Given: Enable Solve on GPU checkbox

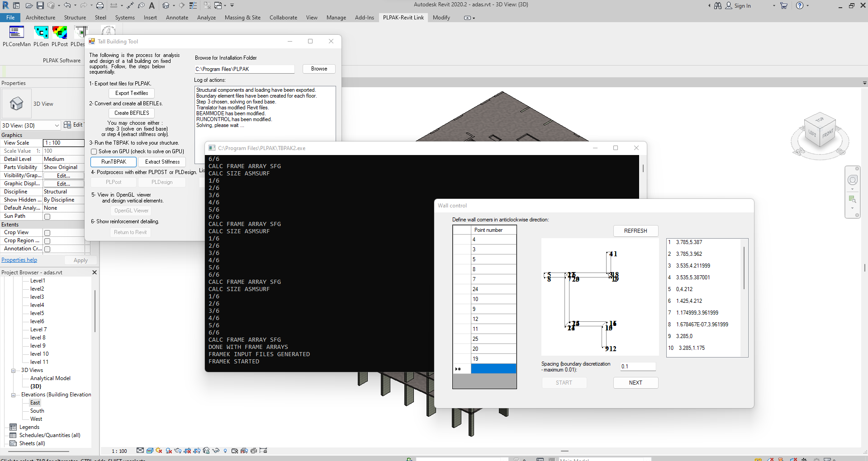Looking at the screenshot, I should [94, 152].
